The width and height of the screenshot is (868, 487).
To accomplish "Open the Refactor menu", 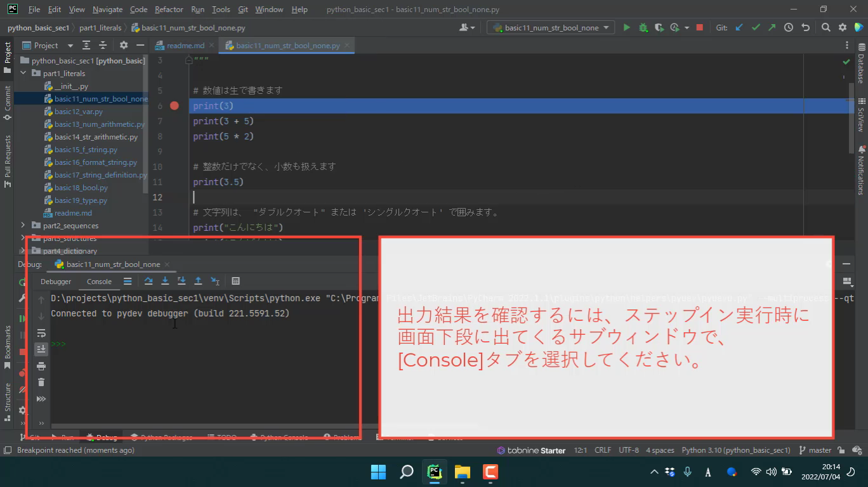I will coord(169,10).
